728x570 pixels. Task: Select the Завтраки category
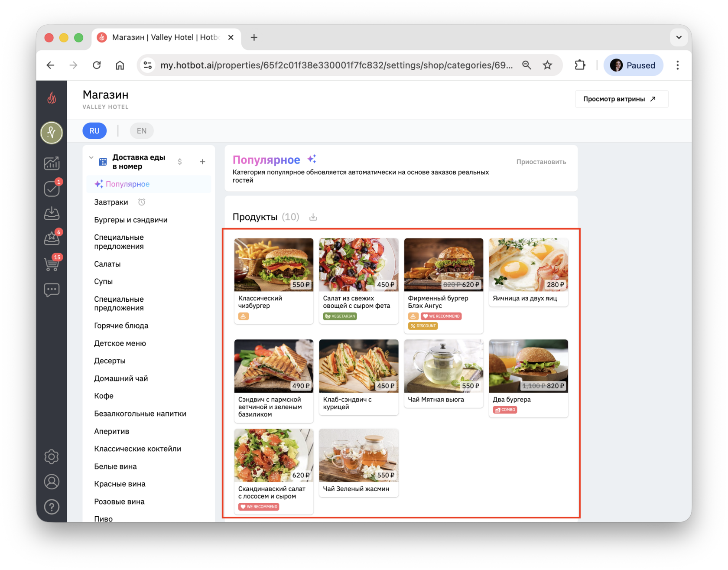pyautogui.click(x=111, y=202)
